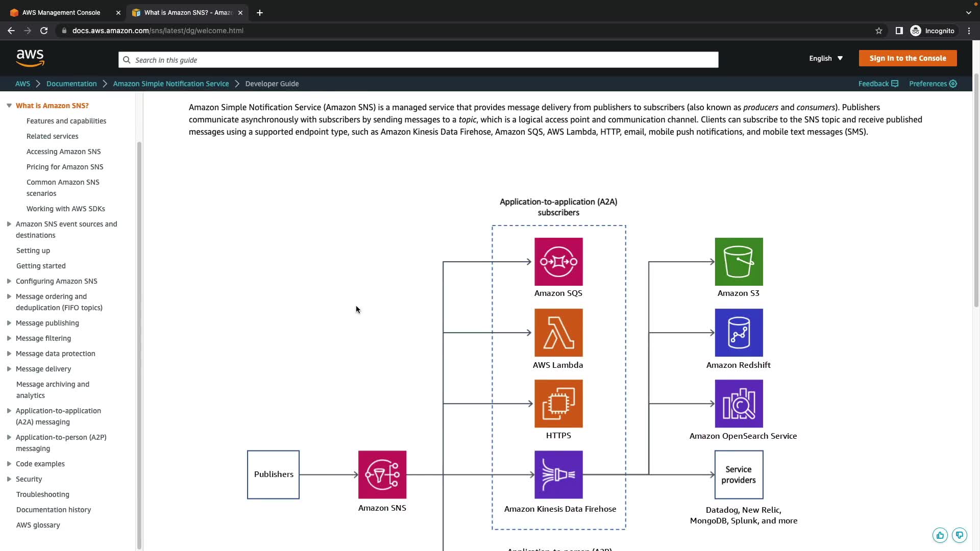
Task: Click the thumbs up feedback icon
Action: (x=940, y=535)
